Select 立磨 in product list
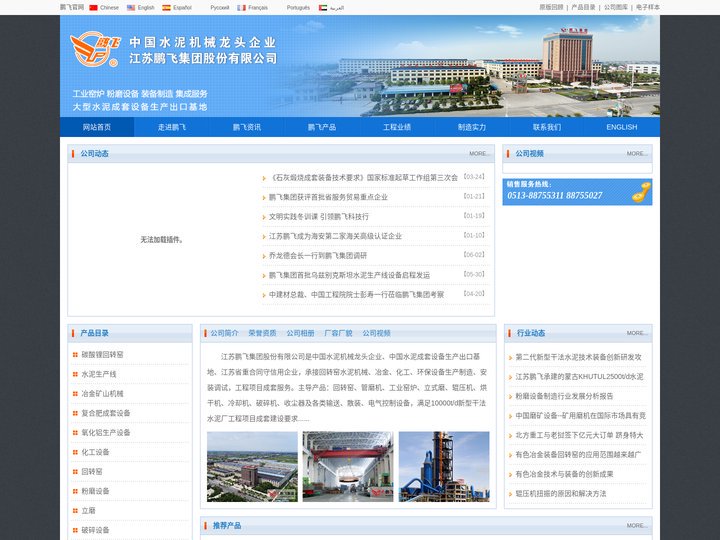 tap(89, 511)
